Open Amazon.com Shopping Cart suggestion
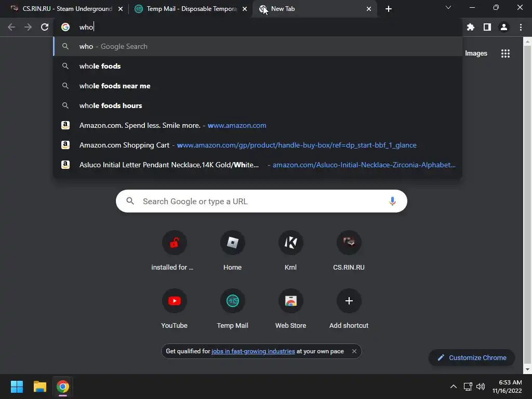This screenshot has width=532, height=399. [x=258, y=145]
